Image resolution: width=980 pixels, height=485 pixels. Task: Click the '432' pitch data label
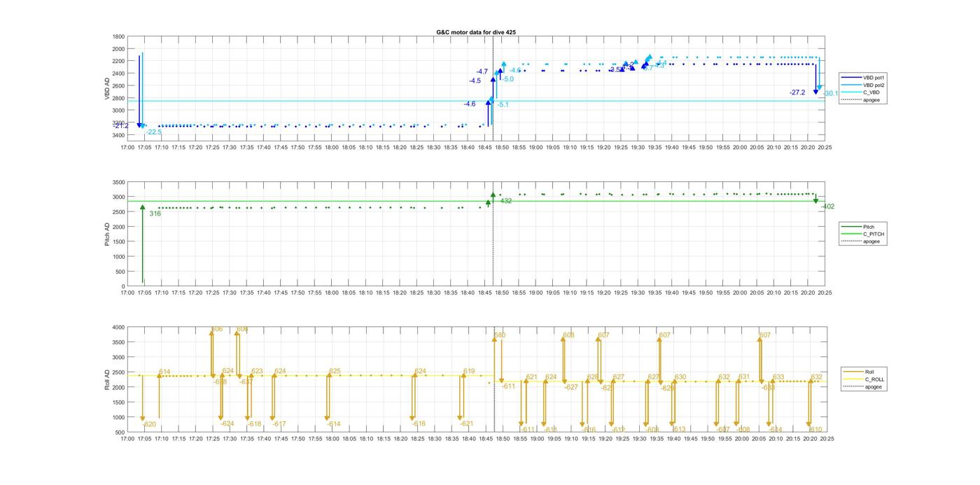505,201
